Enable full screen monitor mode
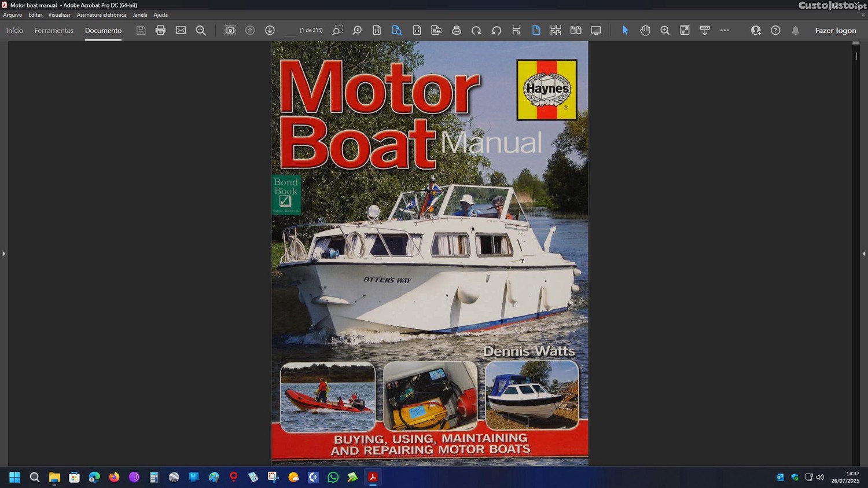868x488 pixels. click(x=595, y=30)
